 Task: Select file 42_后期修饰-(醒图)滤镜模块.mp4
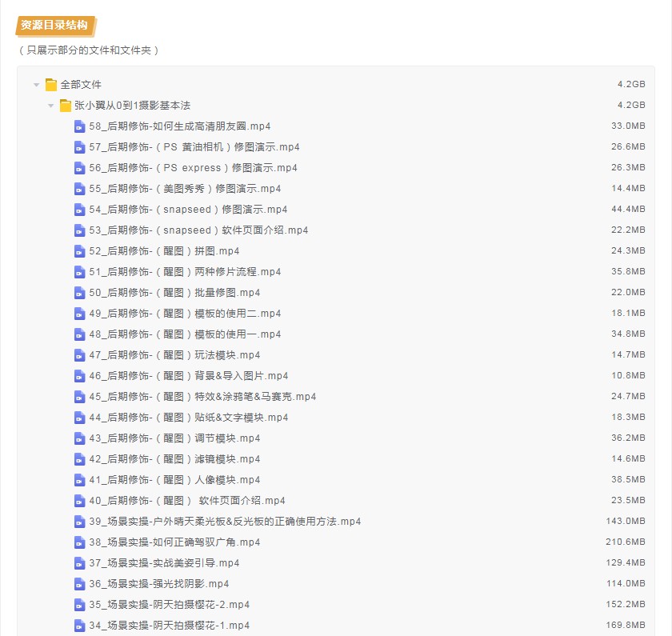pos(175,459)
